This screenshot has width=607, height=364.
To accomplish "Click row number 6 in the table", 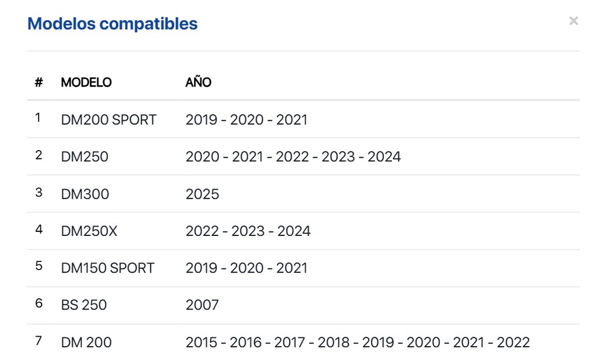I will [x=39, y=304].
